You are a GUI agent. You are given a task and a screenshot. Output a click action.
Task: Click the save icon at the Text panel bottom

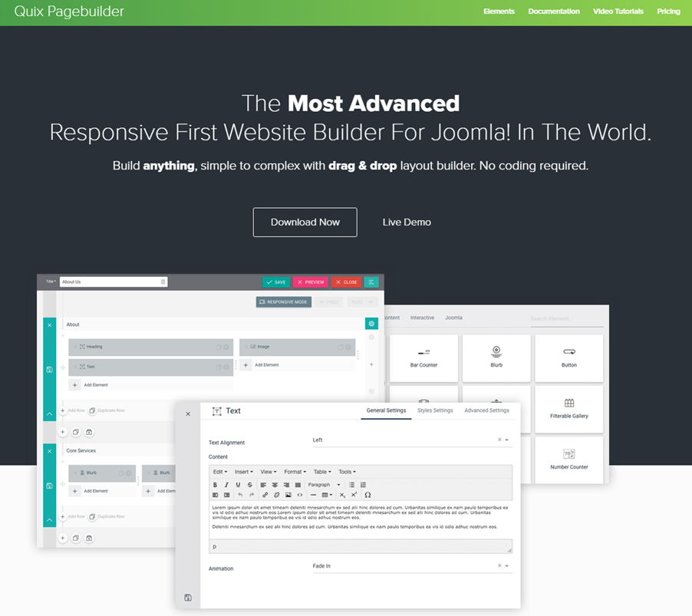(188, 598)
